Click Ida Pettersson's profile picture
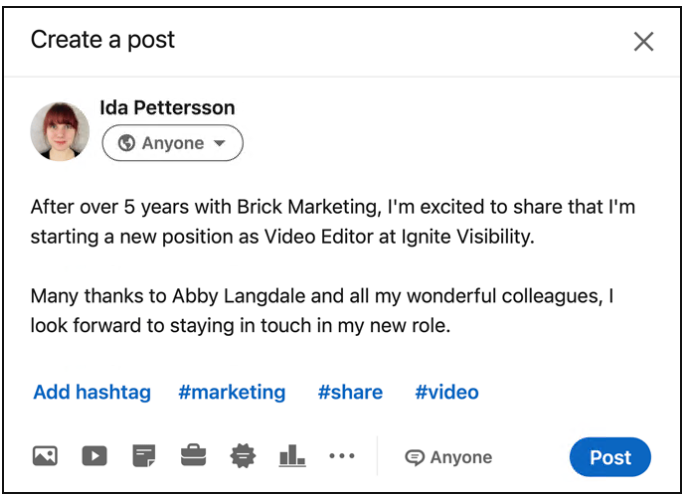Viewport: 685px width, 496px height. (60, 131)
